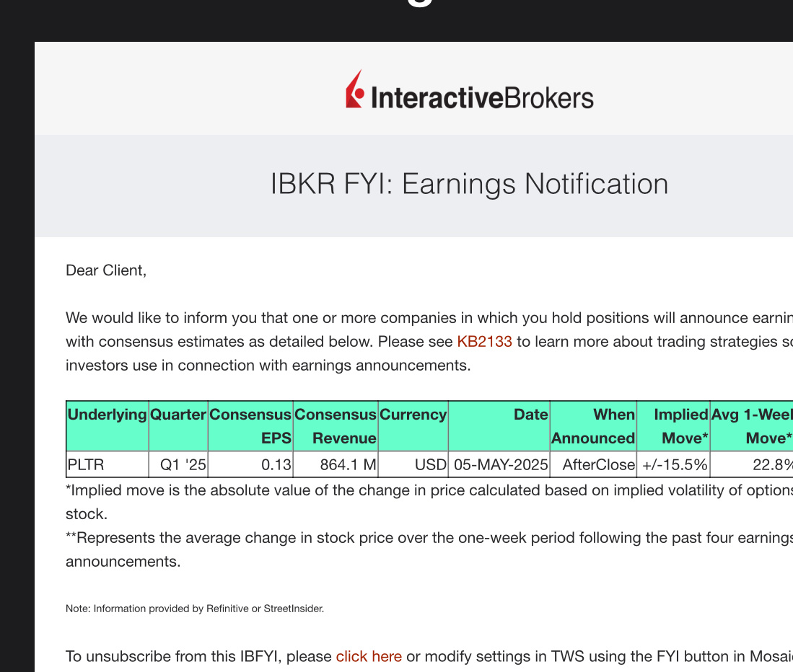Click the Date column header
Screen dimensions: 793x672
click(x=499, y=426)
